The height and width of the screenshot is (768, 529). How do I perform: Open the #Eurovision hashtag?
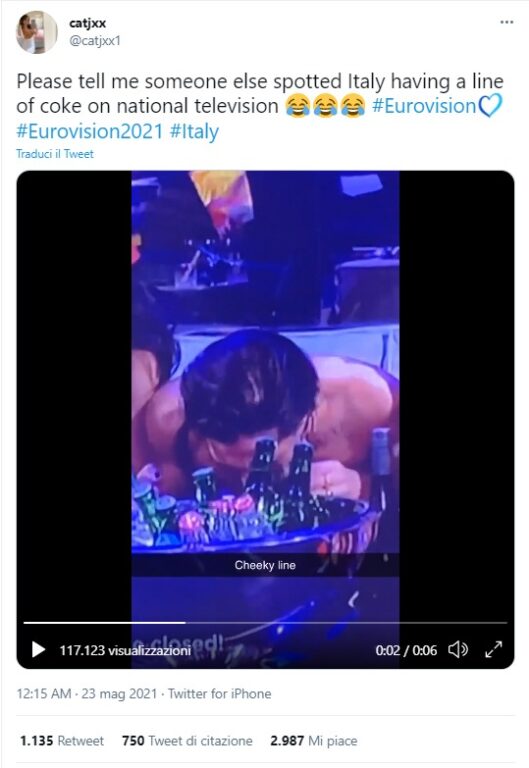pos(424,106)
